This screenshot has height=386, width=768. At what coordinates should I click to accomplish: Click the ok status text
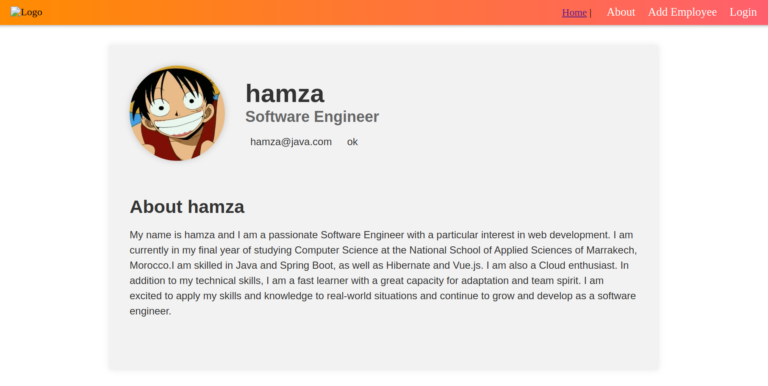352,142
